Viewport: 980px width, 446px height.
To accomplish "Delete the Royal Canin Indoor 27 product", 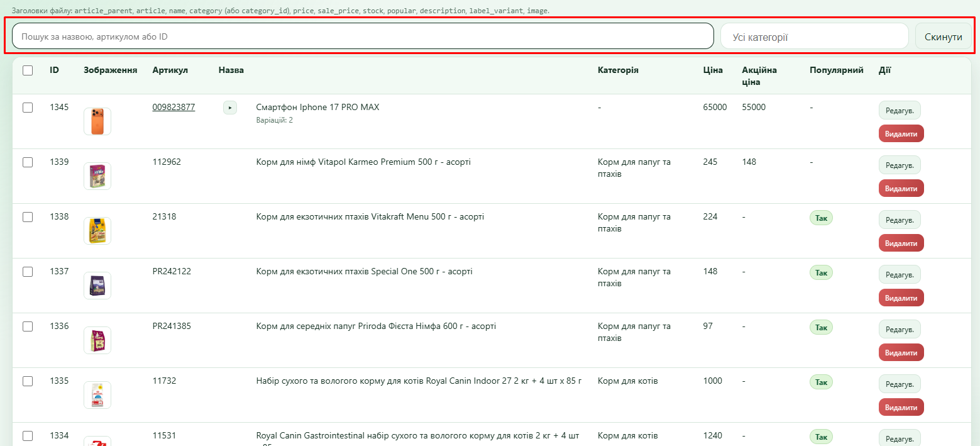I will point(901,408).
